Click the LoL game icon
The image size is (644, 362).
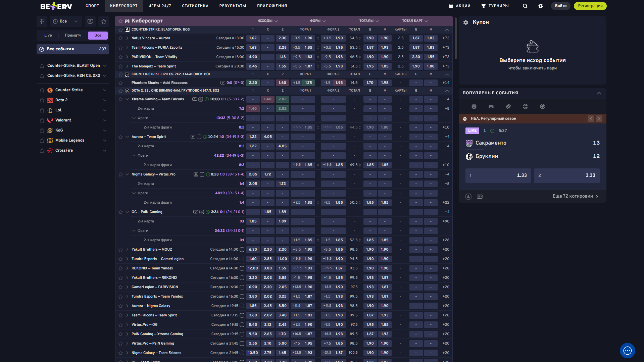coord(50,110)
